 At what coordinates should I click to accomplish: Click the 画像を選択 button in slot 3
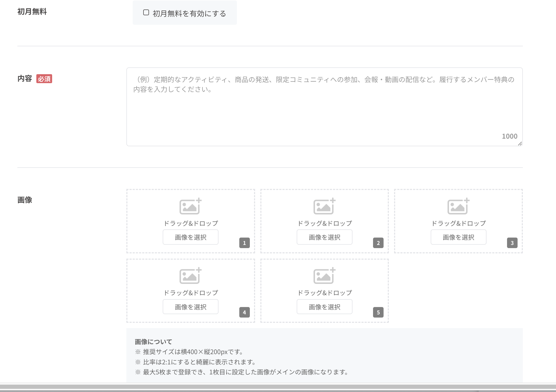[458, 237]
